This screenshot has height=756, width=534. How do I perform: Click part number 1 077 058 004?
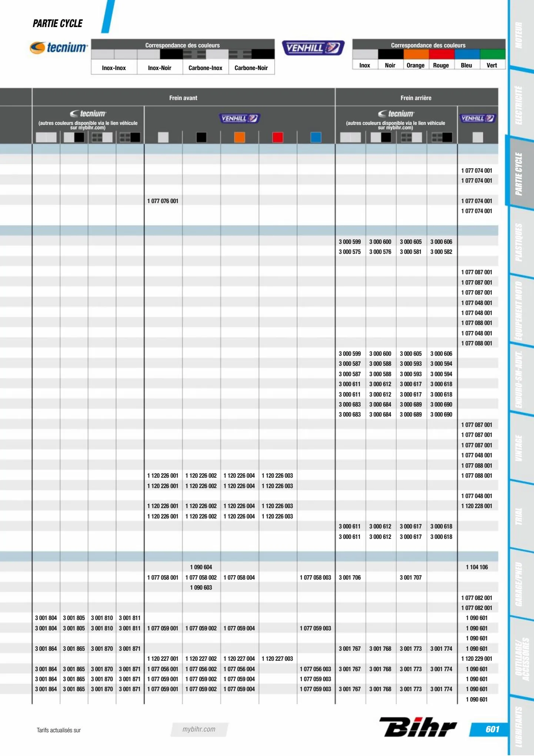(239, 577)
